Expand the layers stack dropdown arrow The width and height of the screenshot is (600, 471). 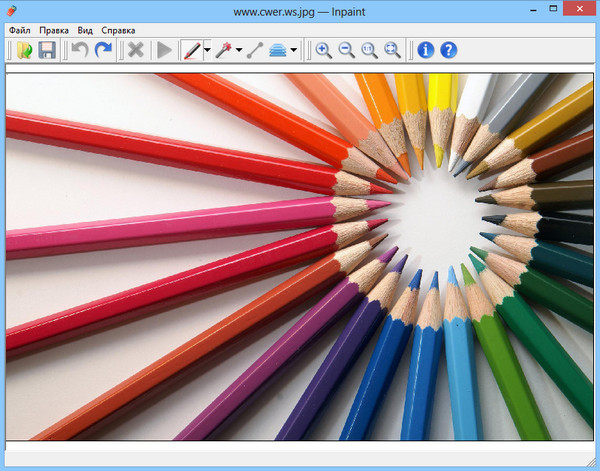click(293, 50)
